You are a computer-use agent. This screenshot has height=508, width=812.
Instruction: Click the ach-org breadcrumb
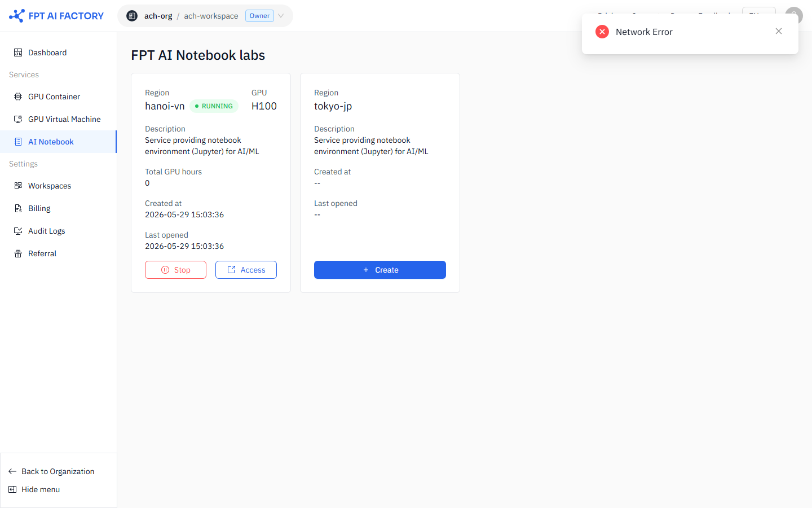[158, 16]
